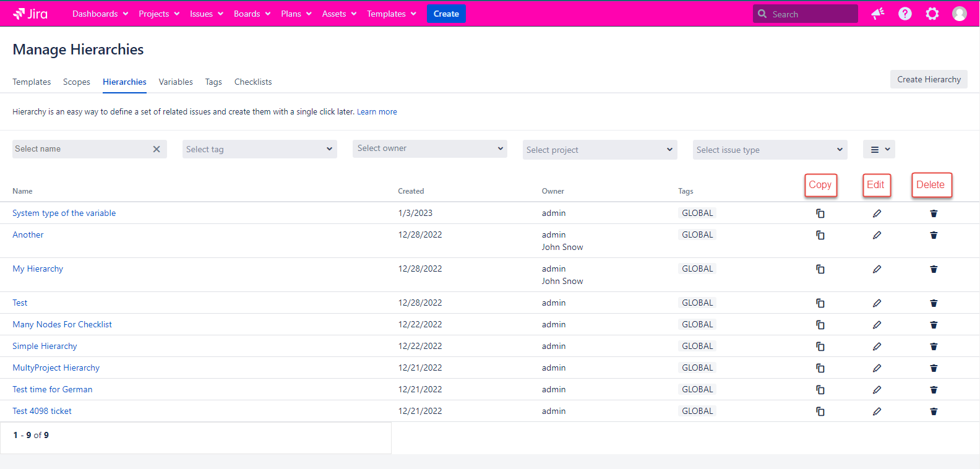Open the Templates menu in navbar
The height and width of the screenshot is (469, 980).
coord(391,14)
